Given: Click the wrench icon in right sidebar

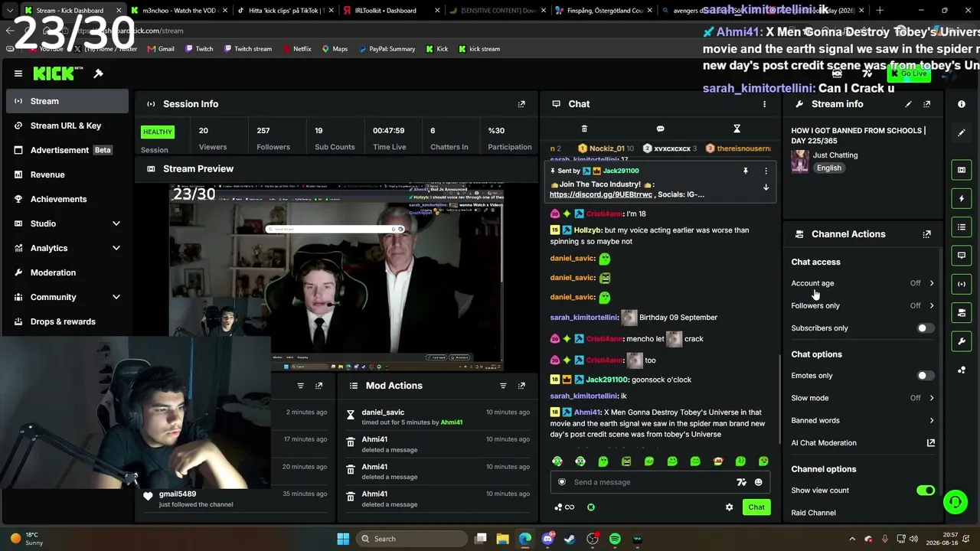Looking at the screenshot, I should (x=962, y=341).
